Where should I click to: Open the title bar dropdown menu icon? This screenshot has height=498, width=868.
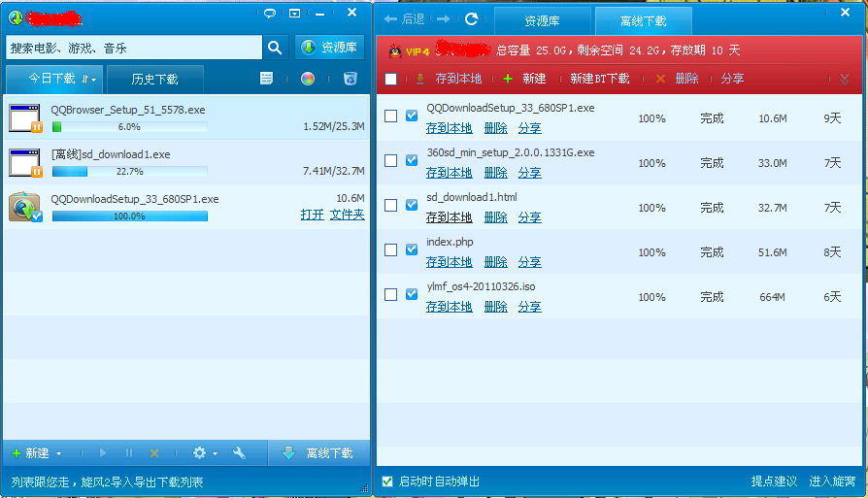[295, 14]
